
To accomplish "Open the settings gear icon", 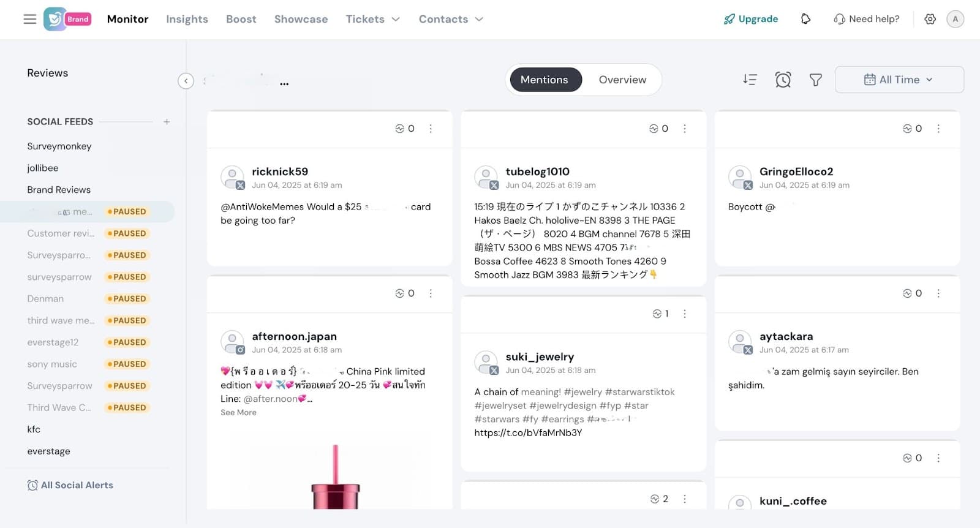I will click(x=930, y=19).
